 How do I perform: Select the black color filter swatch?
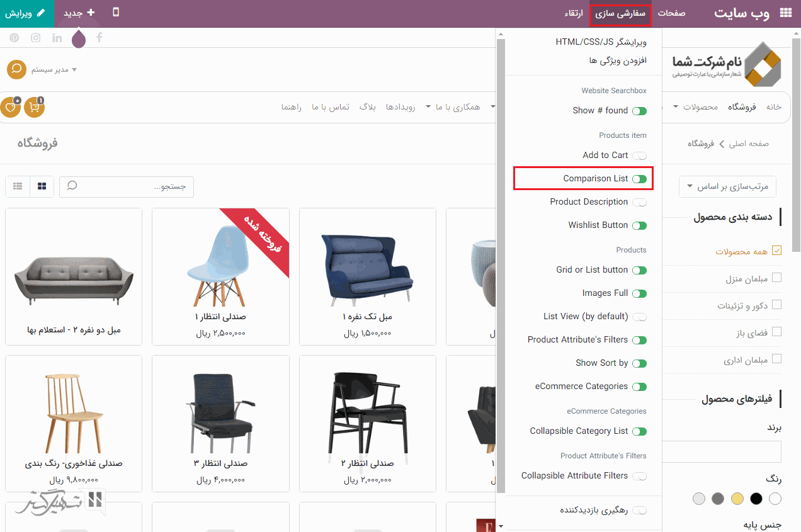coord(756,499)
